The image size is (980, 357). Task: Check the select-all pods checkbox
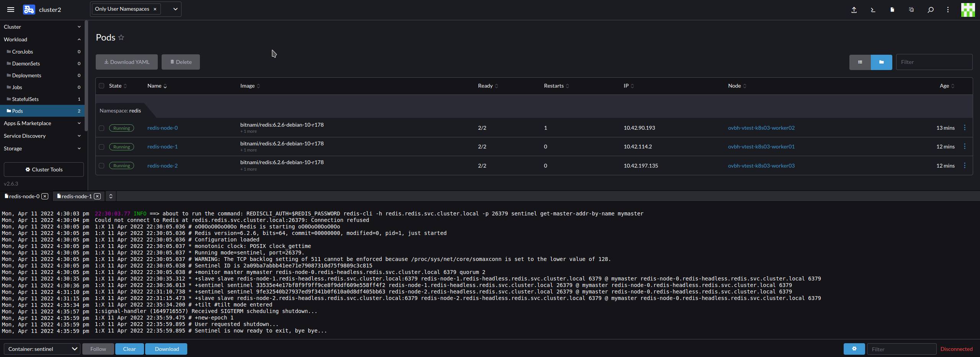101,85
